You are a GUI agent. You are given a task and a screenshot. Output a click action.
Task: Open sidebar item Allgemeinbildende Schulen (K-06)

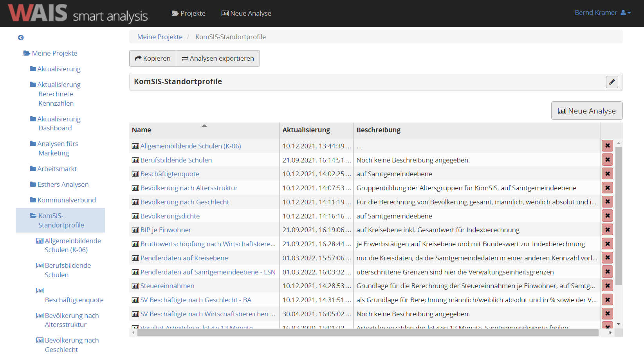[x=69, y=245]
